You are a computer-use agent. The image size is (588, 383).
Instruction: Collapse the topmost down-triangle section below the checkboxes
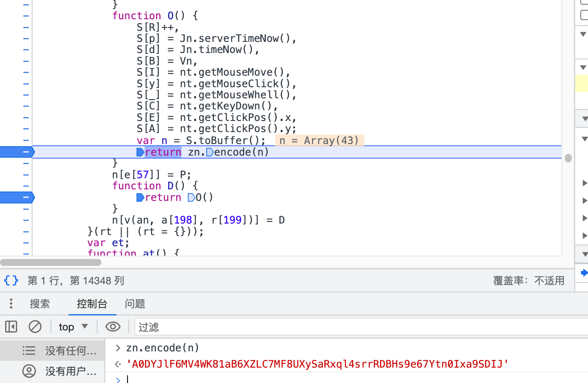pyautogui.click(x=583, y=34)
